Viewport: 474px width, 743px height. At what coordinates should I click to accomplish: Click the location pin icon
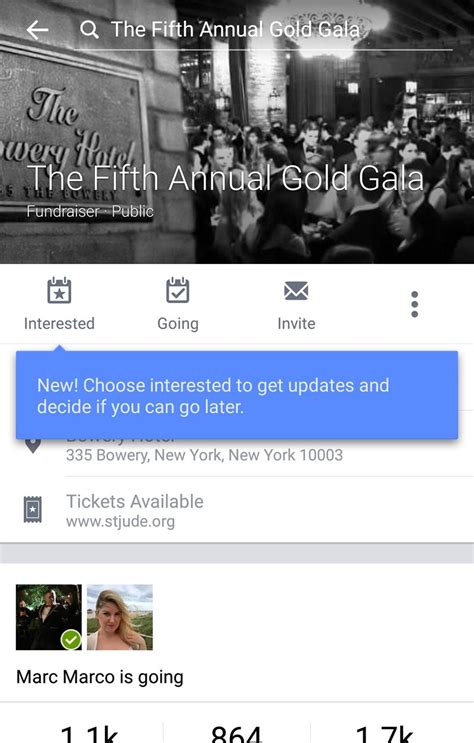(x=33, y=445)
